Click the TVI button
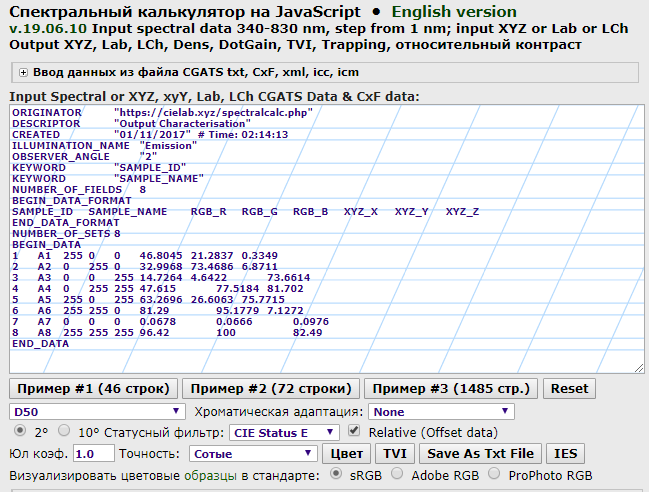Screen dimensions: 649x492 click(395, 454)
